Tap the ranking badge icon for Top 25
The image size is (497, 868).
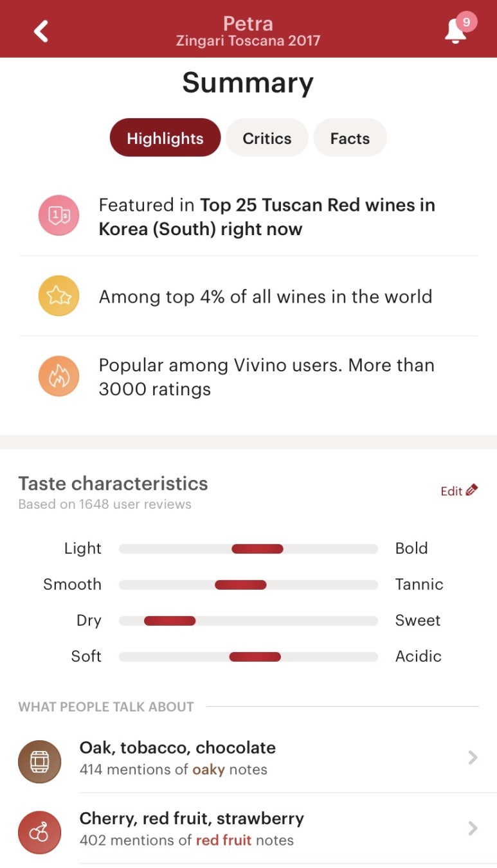point(59,217)
